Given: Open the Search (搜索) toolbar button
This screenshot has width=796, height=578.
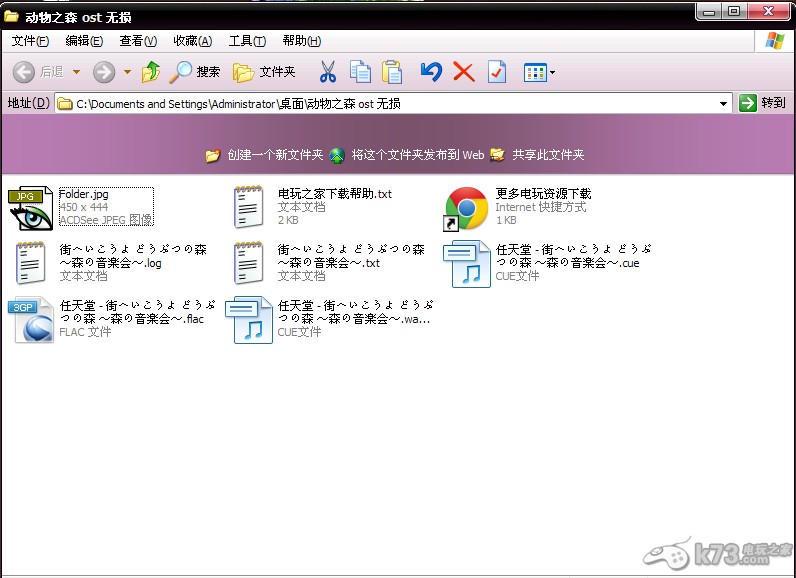Looking at the screenshot, I should (195, 72).
